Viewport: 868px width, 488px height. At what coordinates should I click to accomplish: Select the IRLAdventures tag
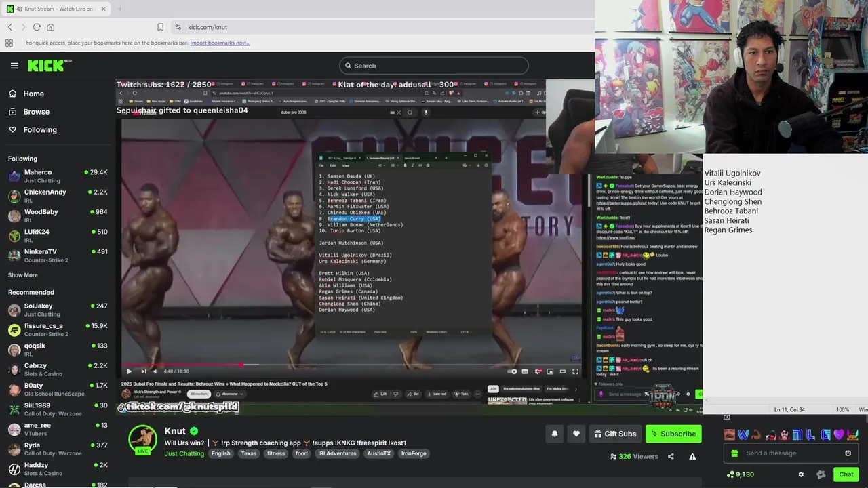click(337, 453)
